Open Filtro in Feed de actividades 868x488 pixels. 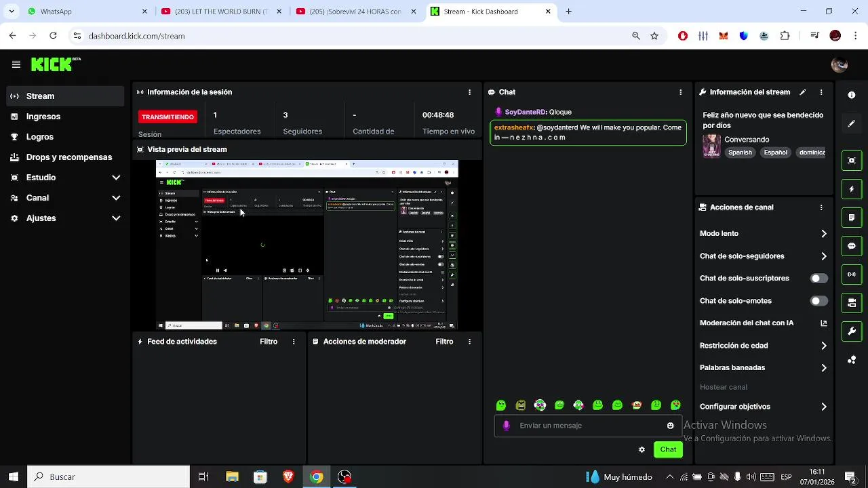pos(269,342)
